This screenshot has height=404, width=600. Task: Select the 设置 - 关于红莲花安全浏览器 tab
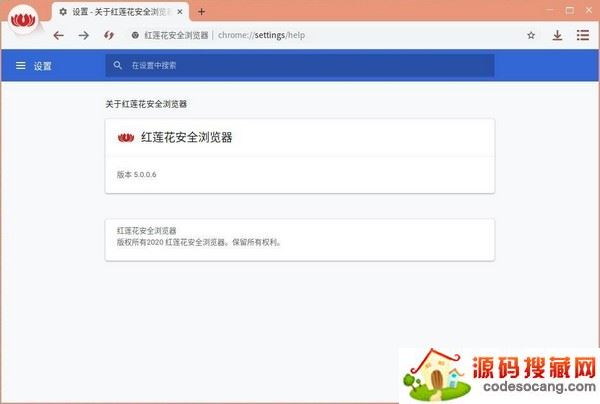coord(120,12)
